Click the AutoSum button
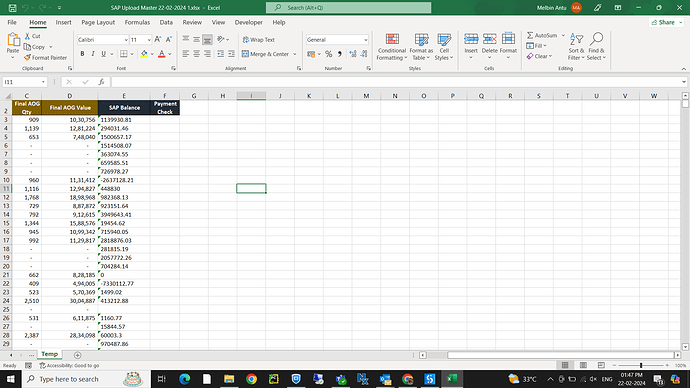This screenshot has height=388, width=690. click(542, 35)
